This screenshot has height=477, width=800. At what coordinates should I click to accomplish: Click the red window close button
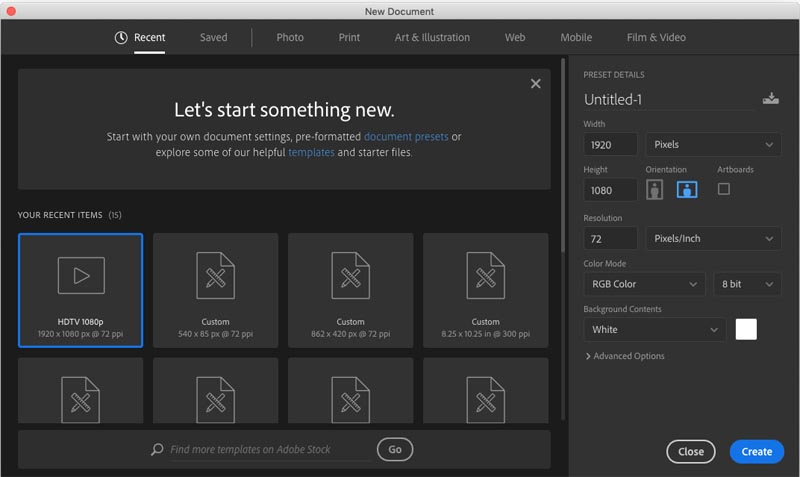11,11
